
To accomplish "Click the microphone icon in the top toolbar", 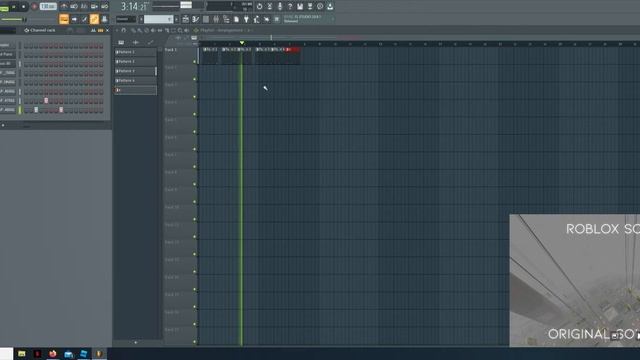I will pos(280,7).
